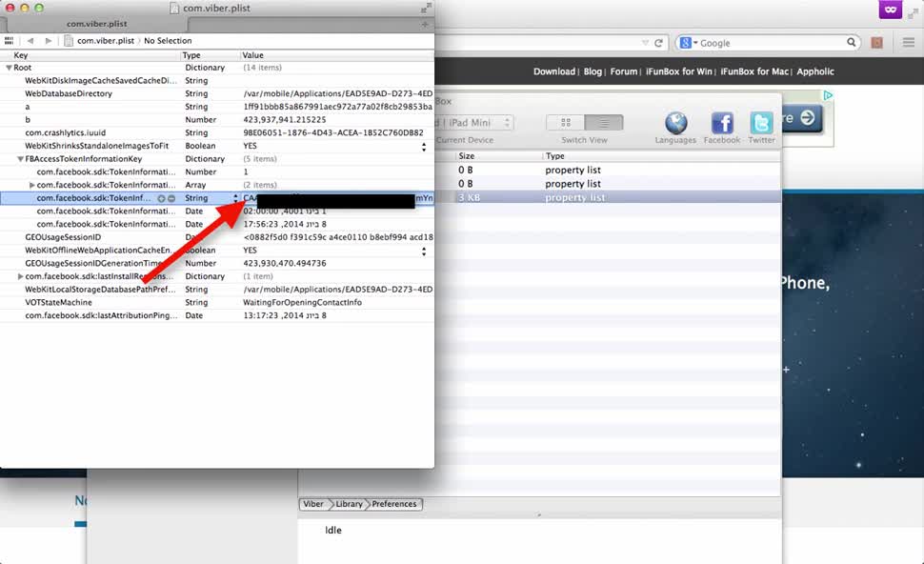Select the WebDatabaseDirectory key row
The width and height of the screenshot is (924, 564).
click(217, 93)
